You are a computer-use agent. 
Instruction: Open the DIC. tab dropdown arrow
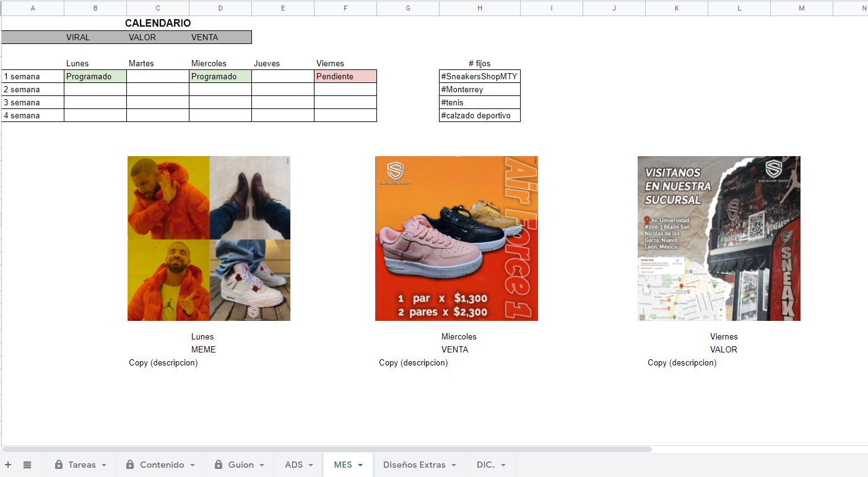coord(503,465)
